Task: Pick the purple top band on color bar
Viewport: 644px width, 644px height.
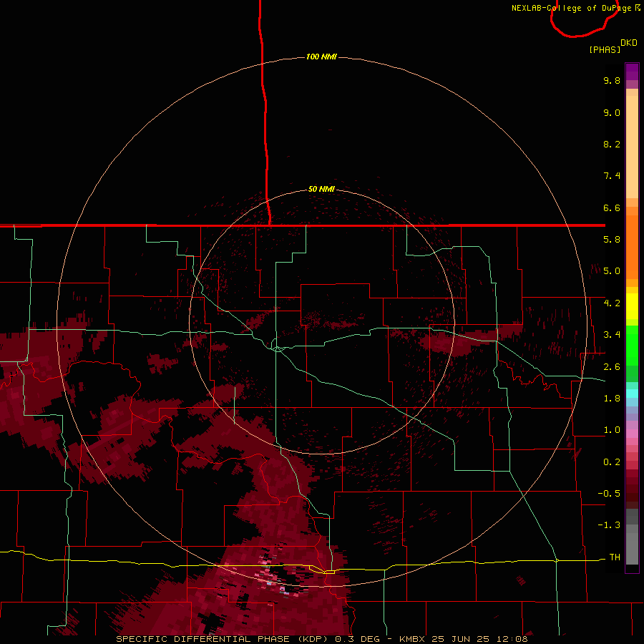Action: 632,72
